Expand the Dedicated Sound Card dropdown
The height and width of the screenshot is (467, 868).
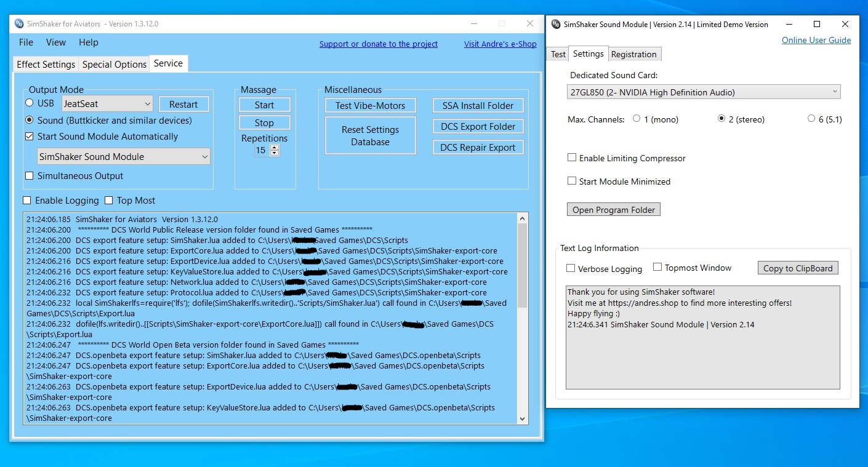(703, 92)
